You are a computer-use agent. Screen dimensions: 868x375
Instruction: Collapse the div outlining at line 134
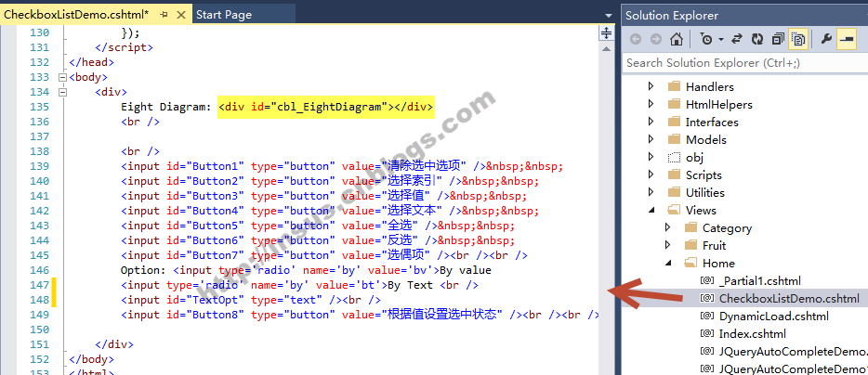coord(62,93)
